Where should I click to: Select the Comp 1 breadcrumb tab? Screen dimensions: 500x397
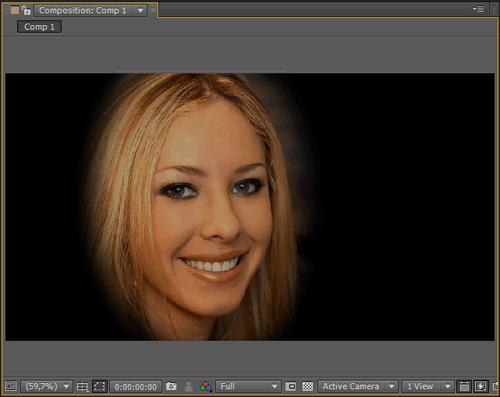point(39,27)
